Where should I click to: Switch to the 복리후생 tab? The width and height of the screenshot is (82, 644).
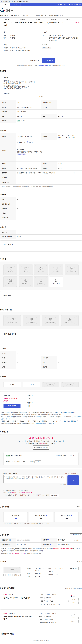(x=53, y=20)
